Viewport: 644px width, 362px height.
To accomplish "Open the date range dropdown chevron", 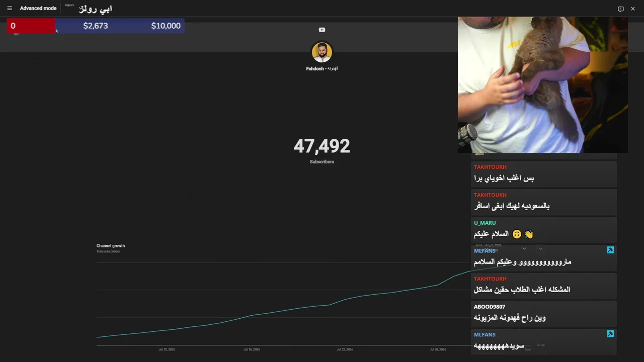I will (524, 248).
